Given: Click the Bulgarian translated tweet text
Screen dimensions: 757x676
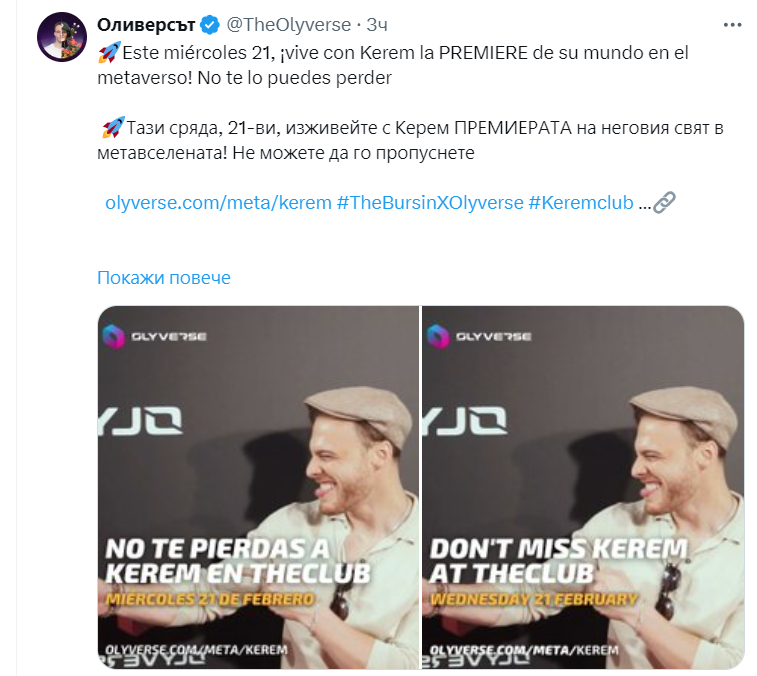Looking at the screenshot, I should tap(410, 141).
